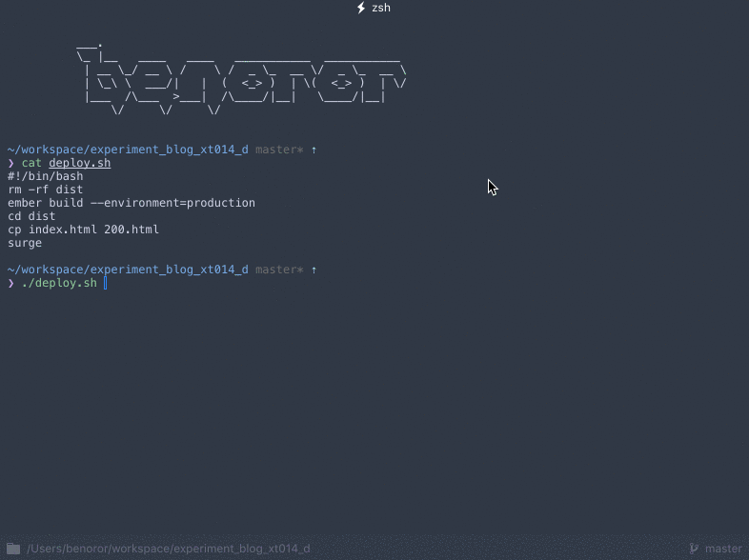
Task: Click the ember build --environment=production line
Action: click(132, 203)
